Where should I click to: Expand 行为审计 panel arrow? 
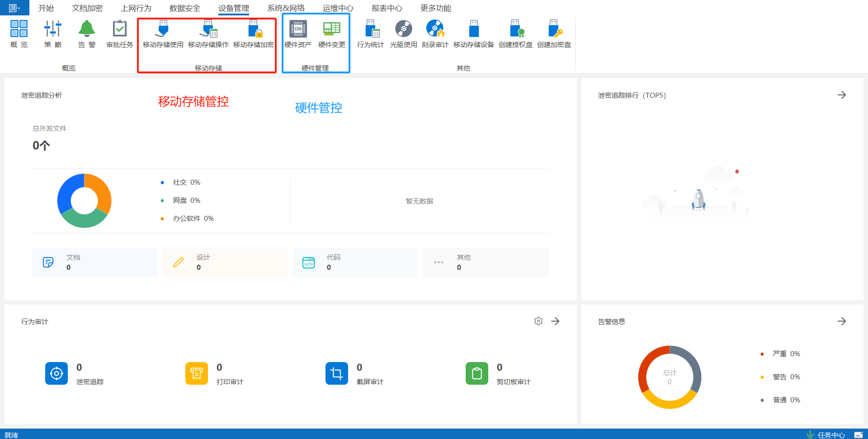[556, 321]
